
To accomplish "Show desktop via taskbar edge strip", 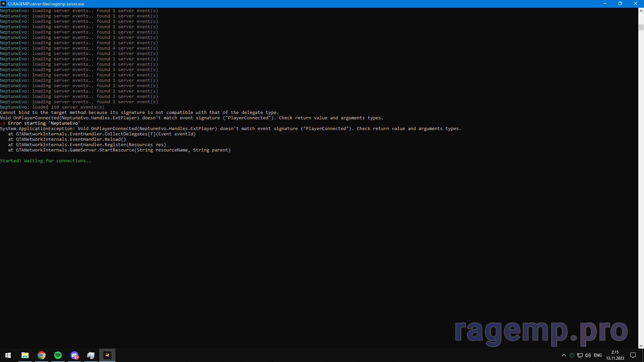I will pos(643,355).
